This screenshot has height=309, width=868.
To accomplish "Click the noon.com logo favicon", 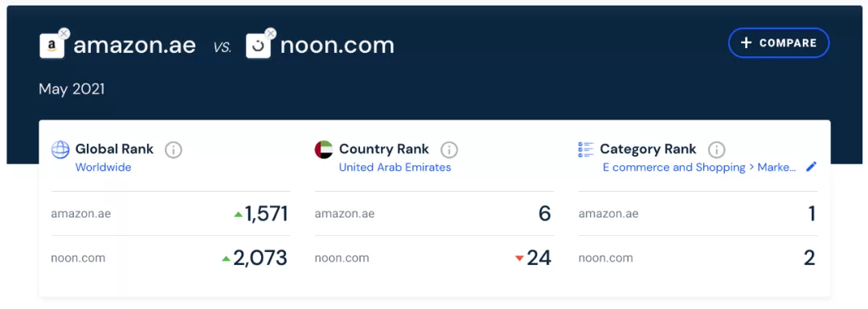I will [x=258, y=46].
